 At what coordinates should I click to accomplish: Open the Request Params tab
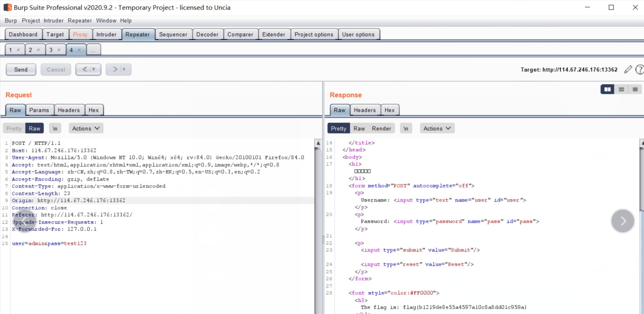click(40, 110)
